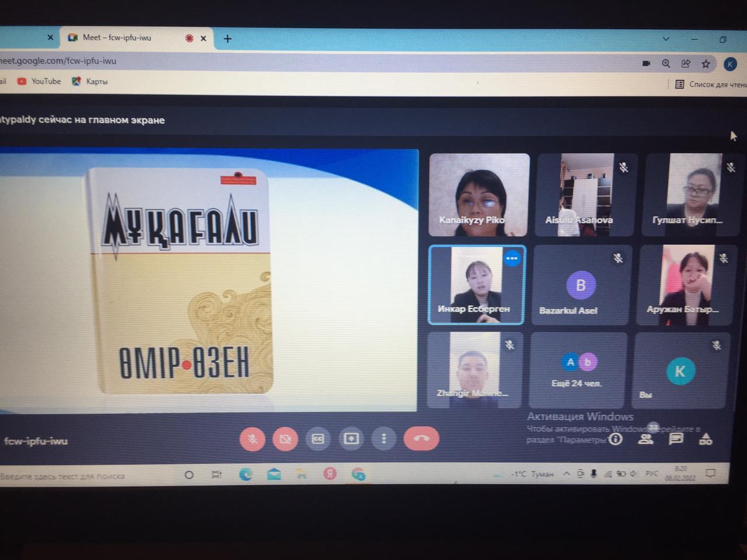Toggle closed captions with the CC button
The height and width of the screenshot is (560, 747).
tap(318, 439)
